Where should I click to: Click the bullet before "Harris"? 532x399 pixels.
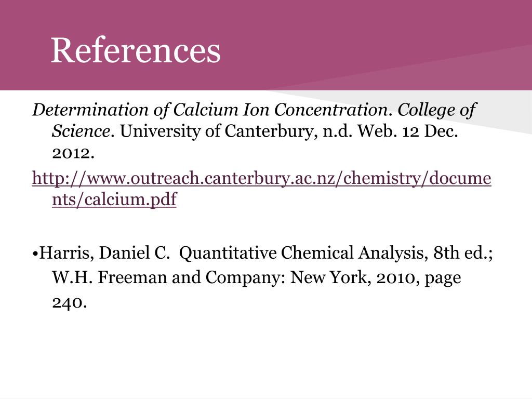[35, 254]
